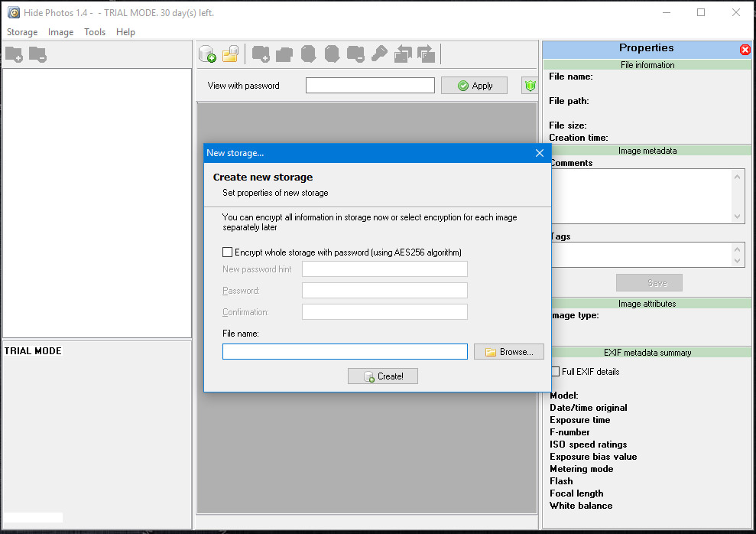Open the Storage menu
Viewport: 756px width, 534px height.
click(22, 32)
